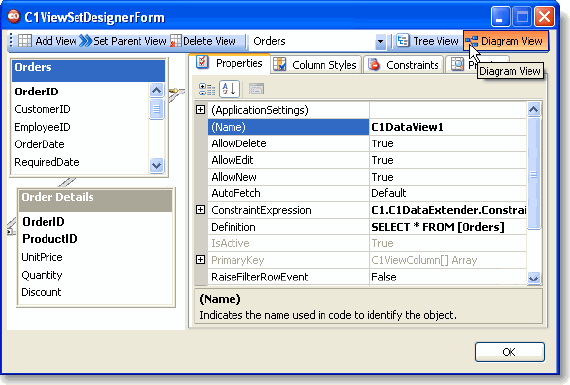This screenshot has width=570, height=385.
Task: Click the AllowNew property name
Action: (234, 177)
